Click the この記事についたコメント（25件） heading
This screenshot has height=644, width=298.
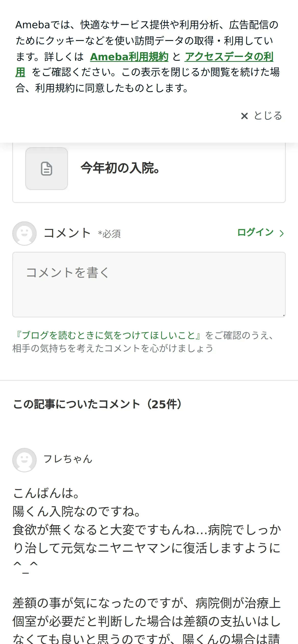(x=98, y=404)
